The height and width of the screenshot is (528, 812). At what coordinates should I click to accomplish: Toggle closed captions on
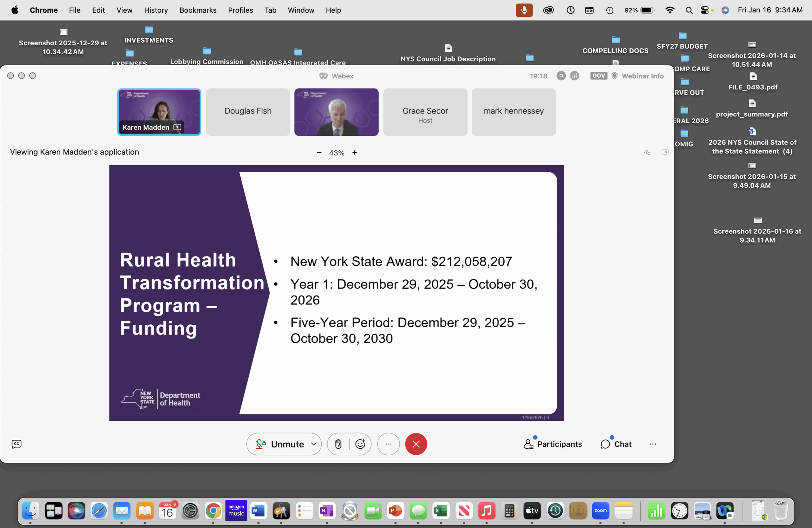click(16, 444)
